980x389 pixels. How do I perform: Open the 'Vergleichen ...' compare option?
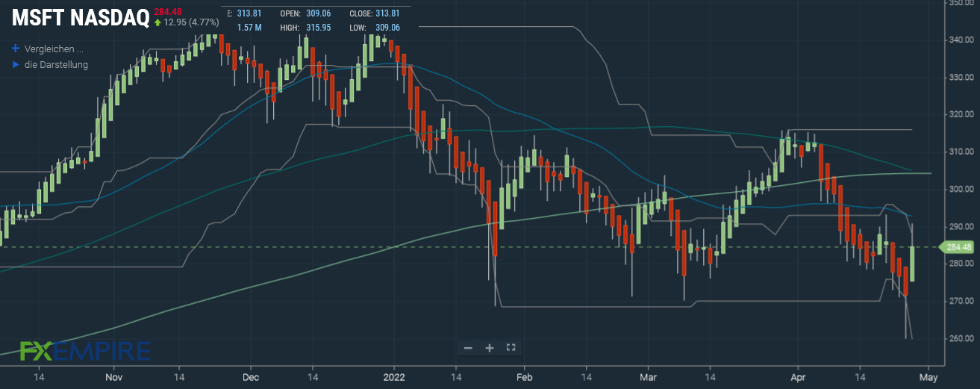click(x=54, y=49)
